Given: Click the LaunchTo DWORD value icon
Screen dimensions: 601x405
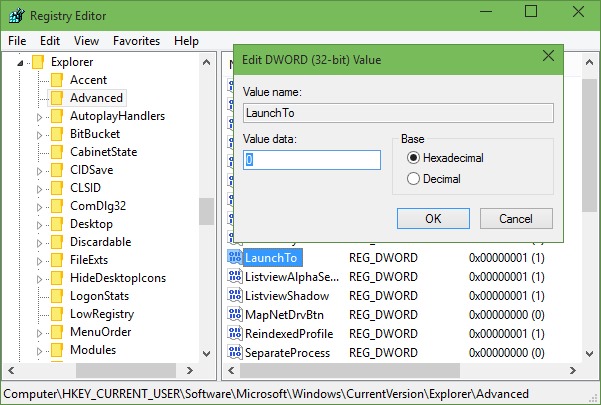Looking at the screenshot, I should pyautogui.click(x=235, y=257).
